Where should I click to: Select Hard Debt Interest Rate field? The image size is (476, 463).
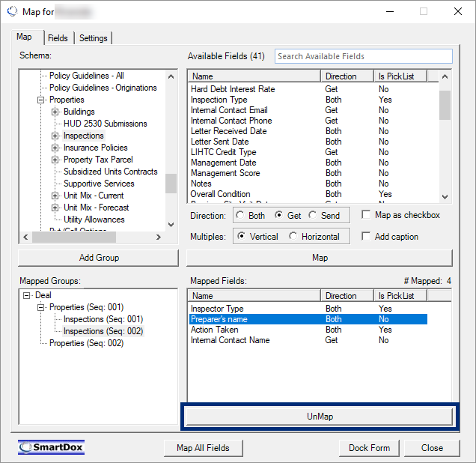point(233,89)
